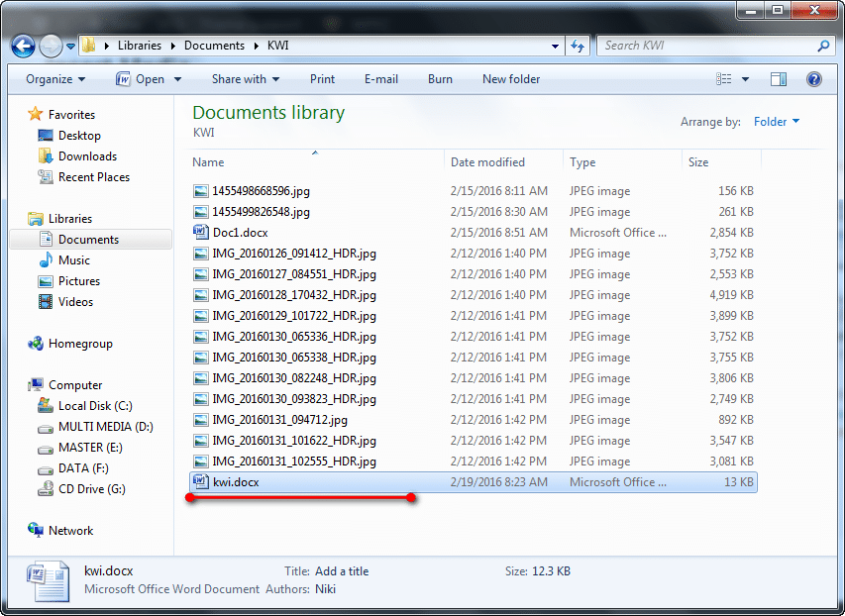Open the Organize menu
The height and width of the screenshot is (616, 845).
pyautogui.click(x=55, y=79)
